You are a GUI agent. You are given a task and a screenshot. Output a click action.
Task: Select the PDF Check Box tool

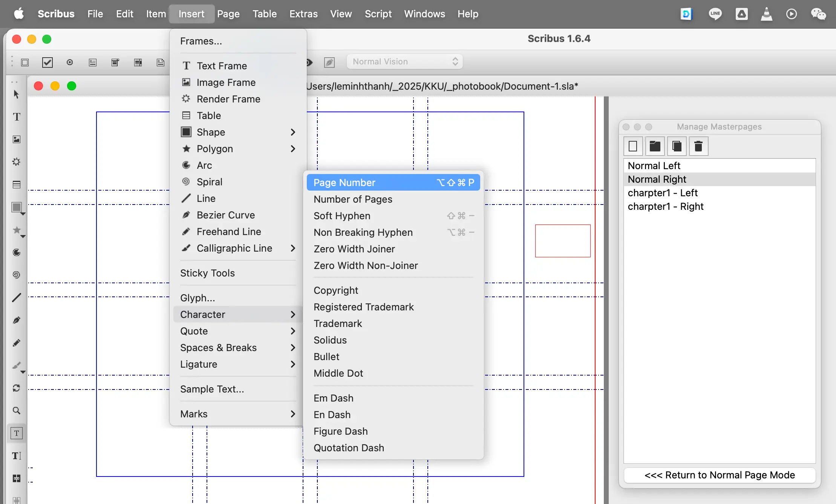point(47,62)
